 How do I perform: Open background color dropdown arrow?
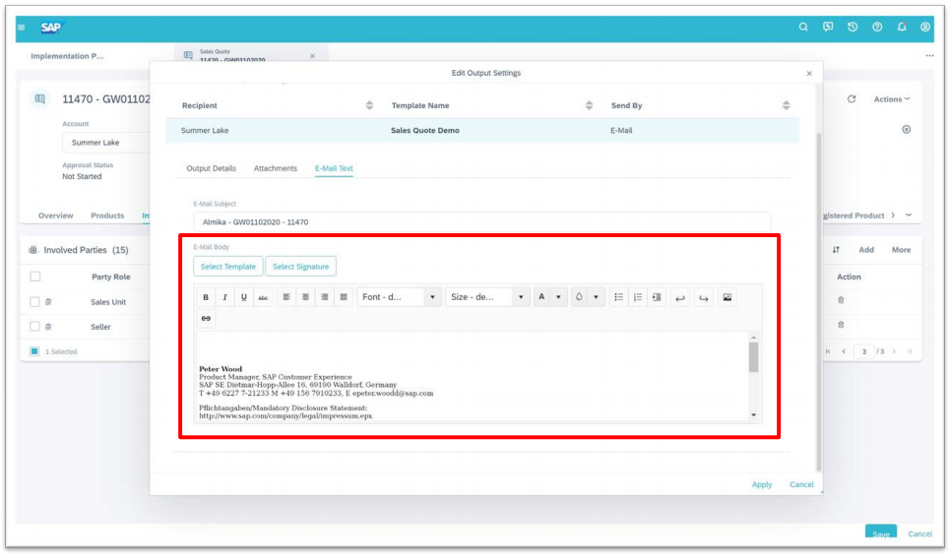[597, 297]
